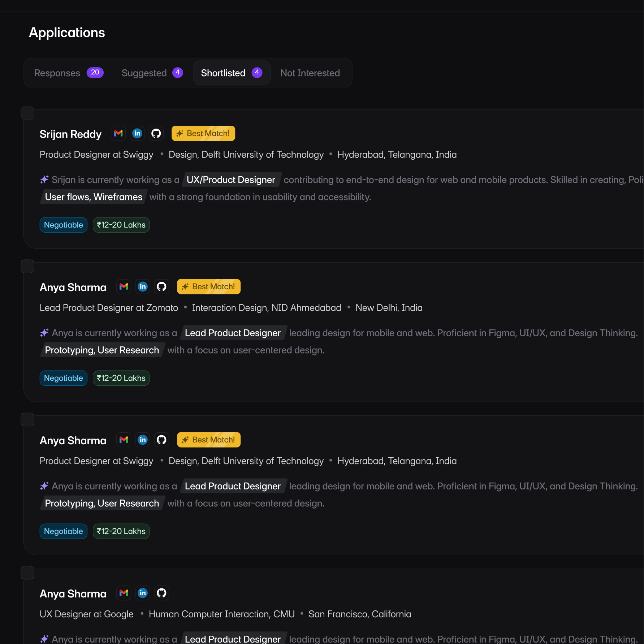The width and height of the screenshot is (644, 644).
Task: Check the Anya Sharma Zomato card checkbox
Action: (28, 266)
